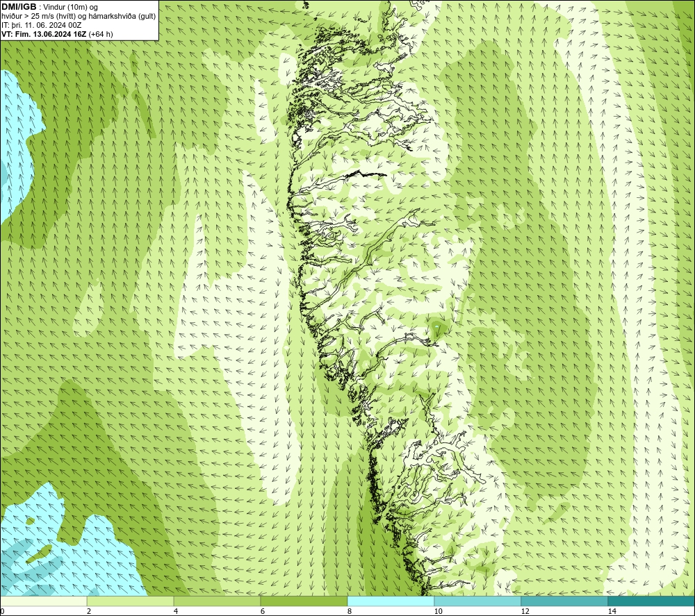695x616 pixels.
Task: Click the 6–8 m/s dark green legend swatch
Action: [304, 601]
